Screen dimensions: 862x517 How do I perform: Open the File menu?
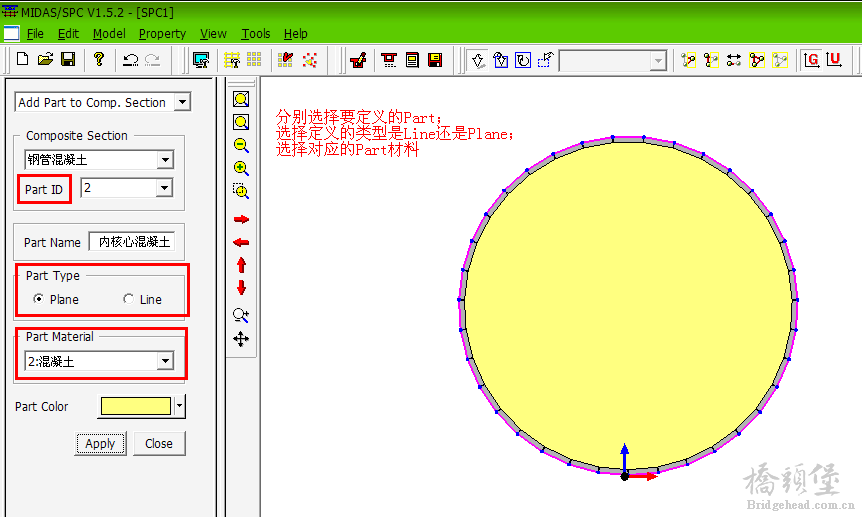(x=35, y=34)
